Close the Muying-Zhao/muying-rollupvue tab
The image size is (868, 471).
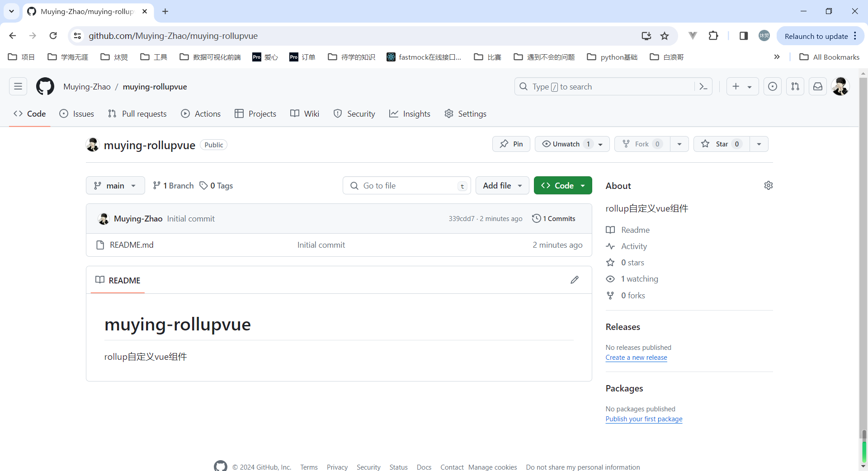point(145,11)
